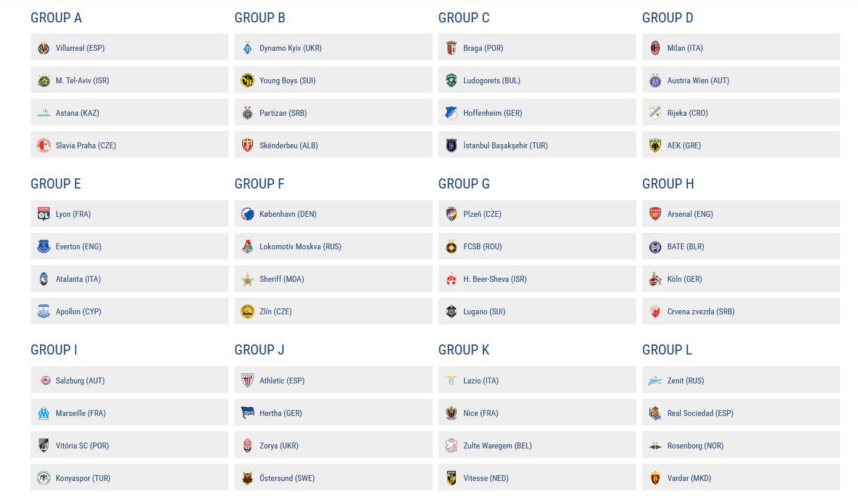Click the FCSB star crest icon

tap(451, 246)
